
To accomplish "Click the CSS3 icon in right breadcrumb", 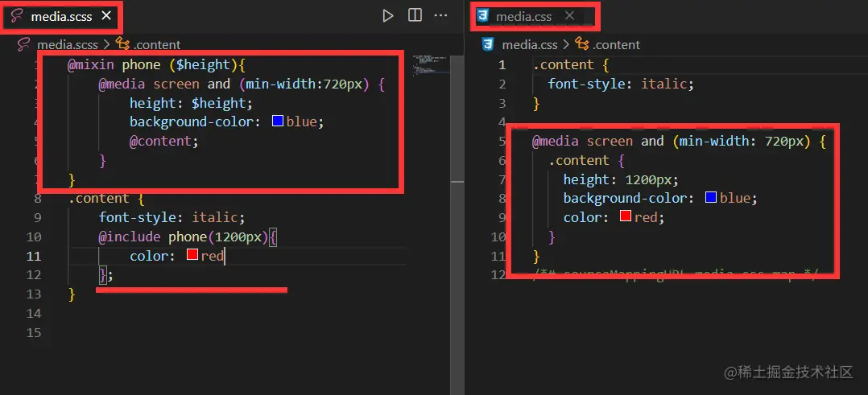I will pyautogui.click(x=488, y=44).
